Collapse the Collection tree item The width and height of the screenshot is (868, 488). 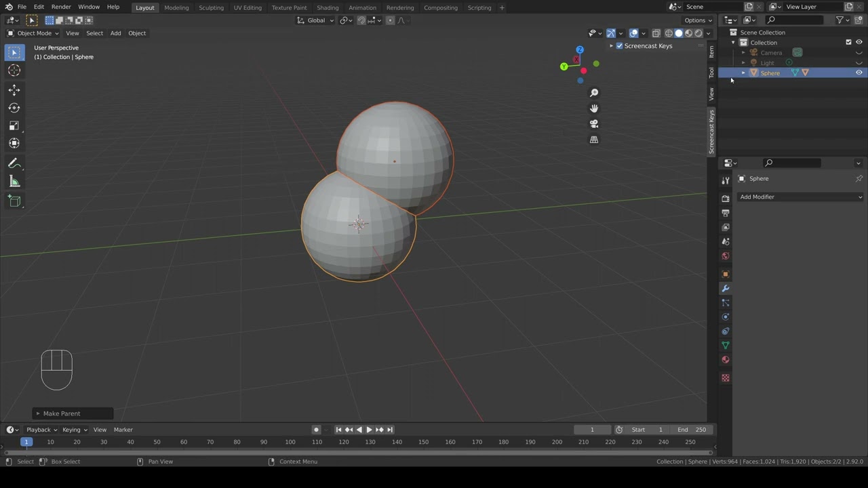click(x=733, y=42)
